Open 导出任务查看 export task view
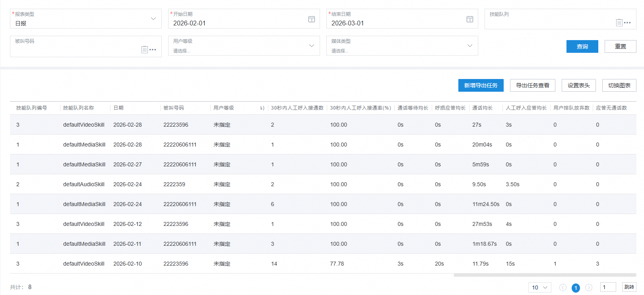Image resolution: width=644 pixels, height=295 pixels. (x=533, y=85)
